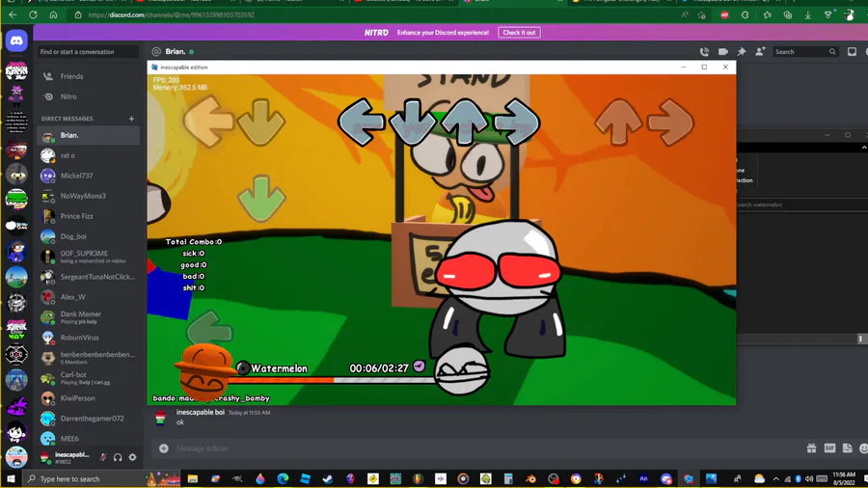Open Microsoft Edge from the taskbar
Screen dimensions: 868x488
(x=283, y=478)
